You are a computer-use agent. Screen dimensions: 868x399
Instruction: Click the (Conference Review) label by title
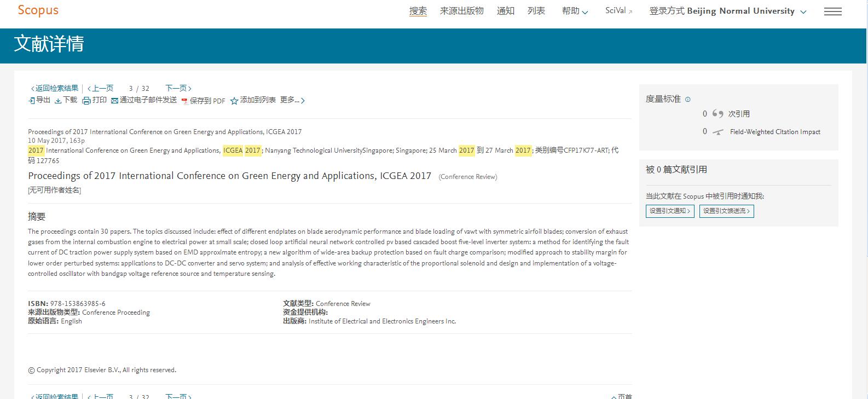pos(468,177)
